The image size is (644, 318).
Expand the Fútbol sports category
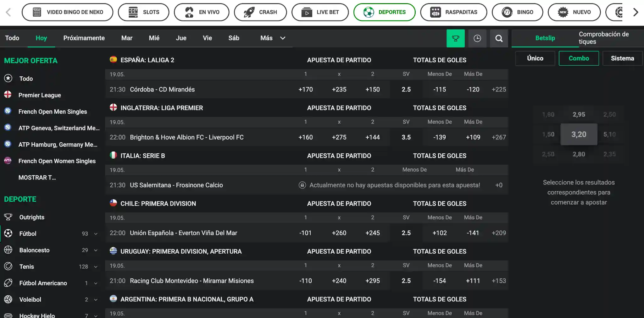click(95, 233)
